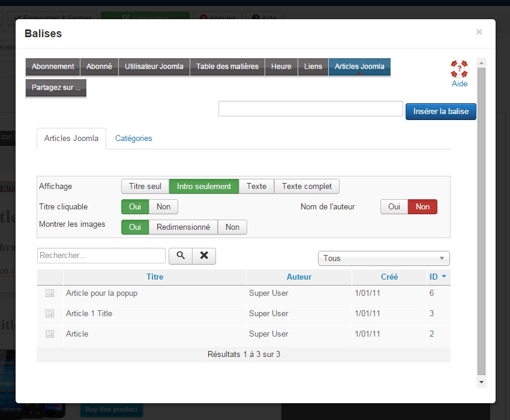
Task: Check the box for Article 1 Title
Action: coord(49,314)
